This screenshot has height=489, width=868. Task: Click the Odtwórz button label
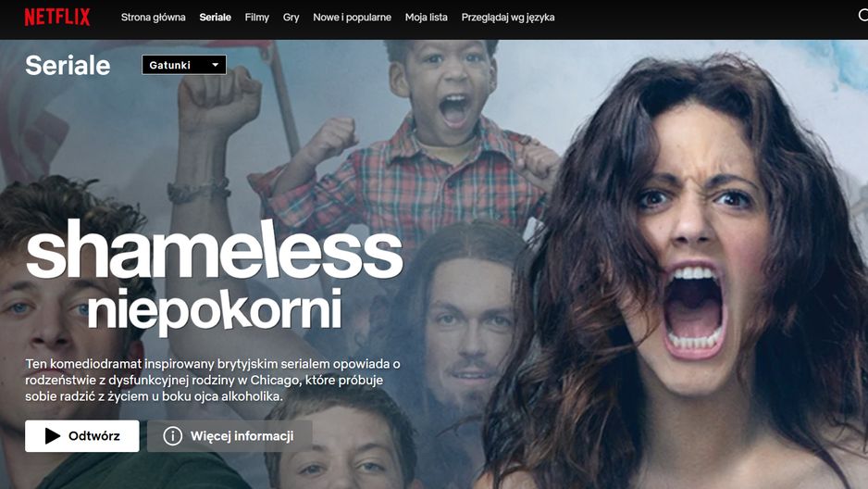[x=94, y=436]
